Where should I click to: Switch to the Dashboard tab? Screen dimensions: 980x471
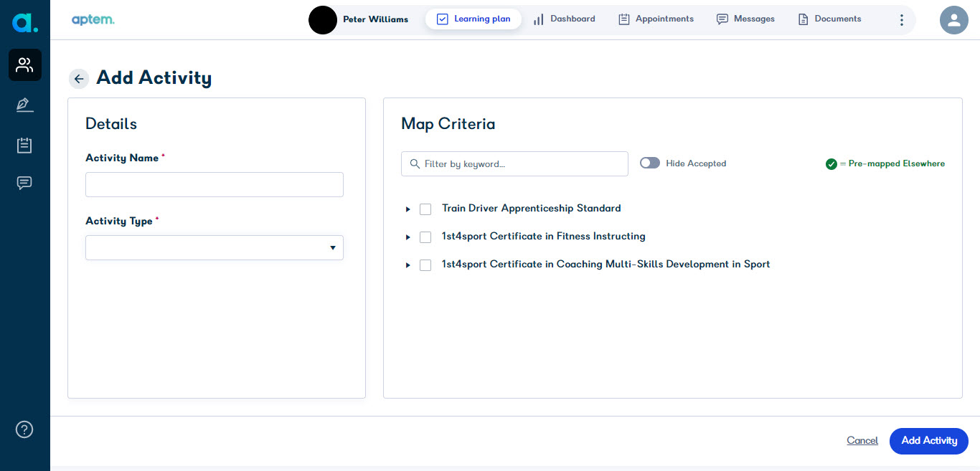click(x=564, y=19)
